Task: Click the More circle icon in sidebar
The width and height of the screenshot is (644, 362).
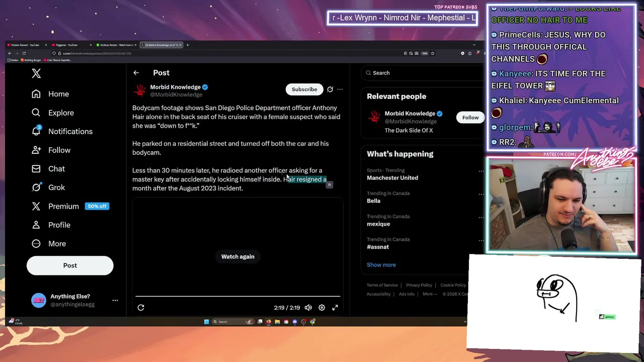Action: point(36,243)
